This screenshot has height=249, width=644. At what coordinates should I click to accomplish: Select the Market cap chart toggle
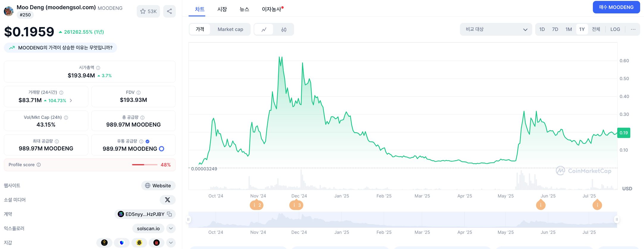pos(230,29)
